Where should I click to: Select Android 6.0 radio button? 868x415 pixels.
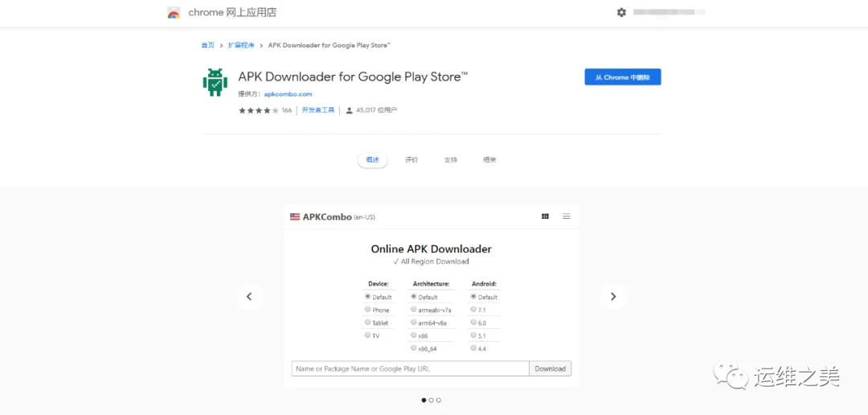[473, 322]
